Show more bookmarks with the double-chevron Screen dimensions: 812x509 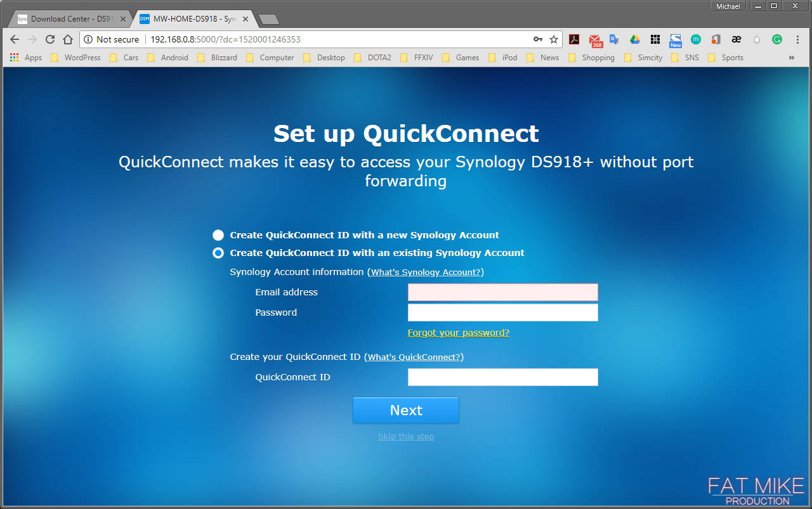pos(791,57)
